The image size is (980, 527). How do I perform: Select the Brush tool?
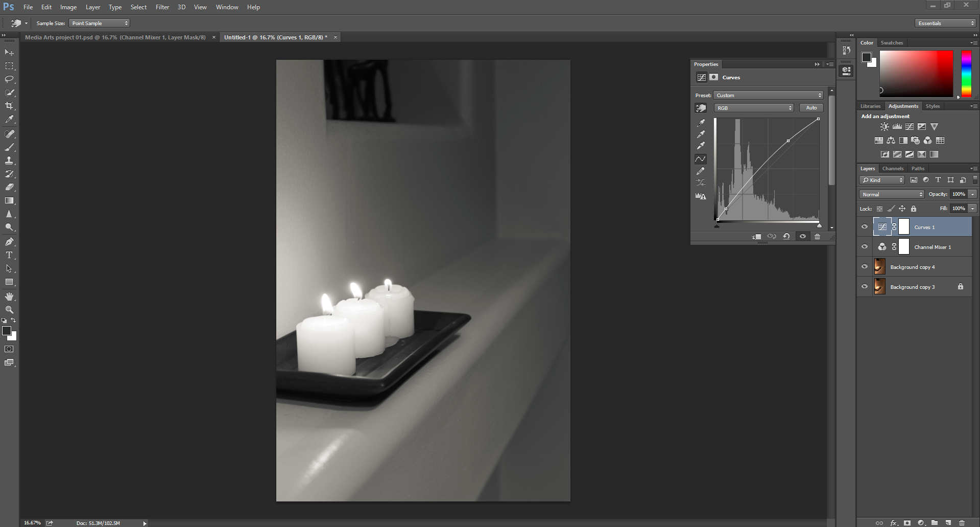pyautogui.click(x=9, y=147)
